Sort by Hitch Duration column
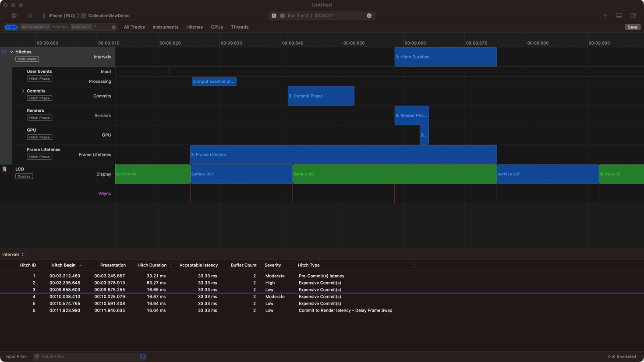Screen dimensions: 644x362 [152, 265]
